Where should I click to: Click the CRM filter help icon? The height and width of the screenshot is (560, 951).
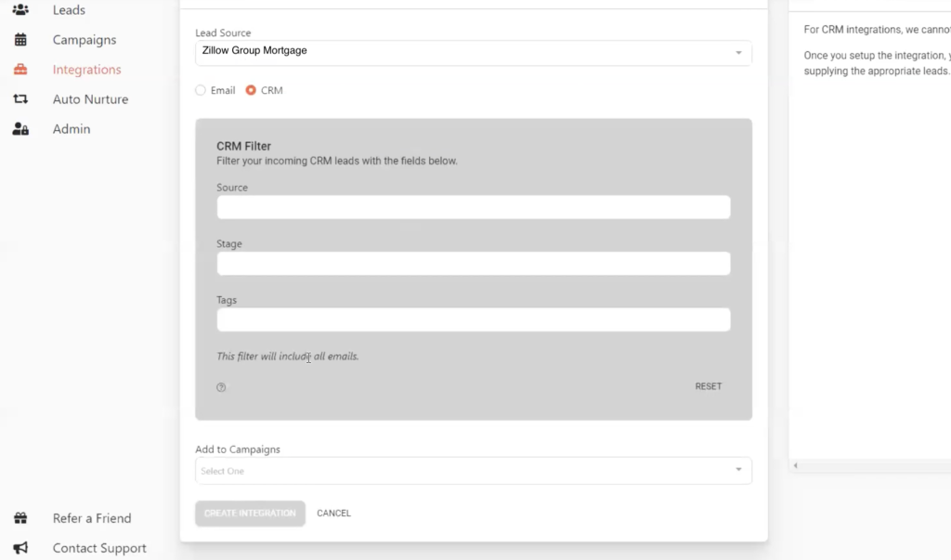pyautogui.click(x=221, y=387)
